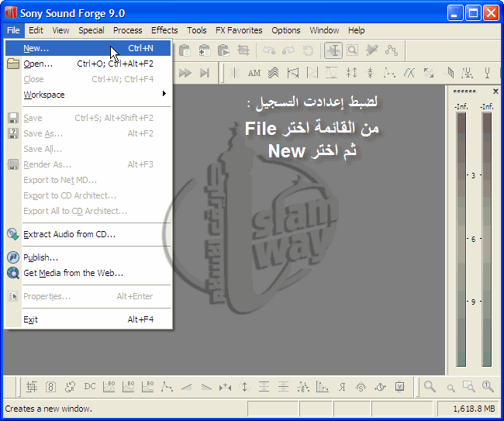Choose Exit from the File menu
This screenshot has width=504, height=421.
(x=88, y=319)
